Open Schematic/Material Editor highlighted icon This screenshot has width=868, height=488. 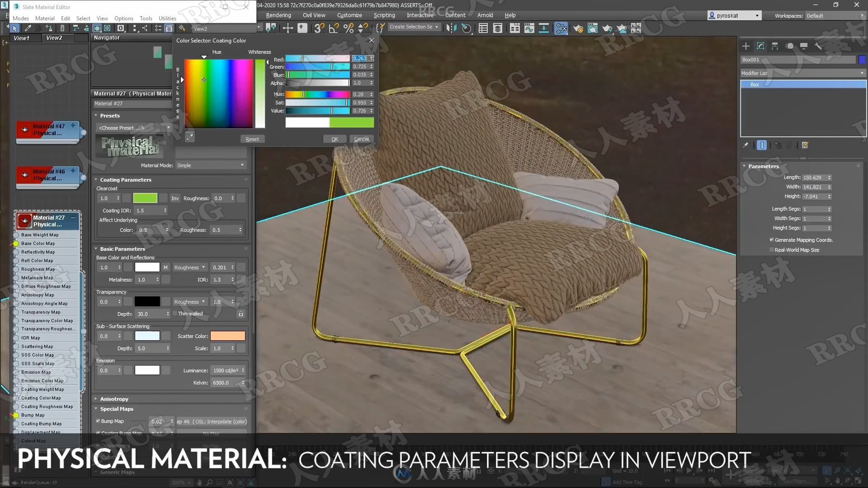point(561,28)
